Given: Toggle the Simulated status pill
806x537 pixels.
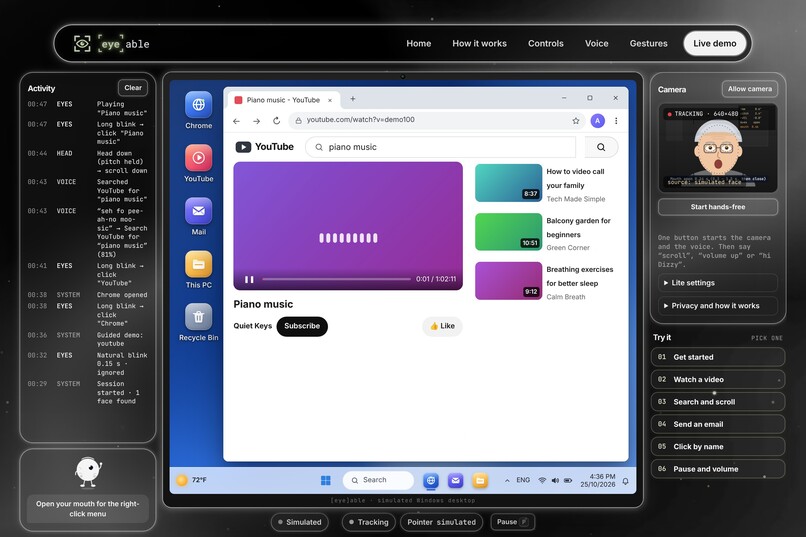Looking at the screenshot, I should pyautogui.click(x=300, y=522).
